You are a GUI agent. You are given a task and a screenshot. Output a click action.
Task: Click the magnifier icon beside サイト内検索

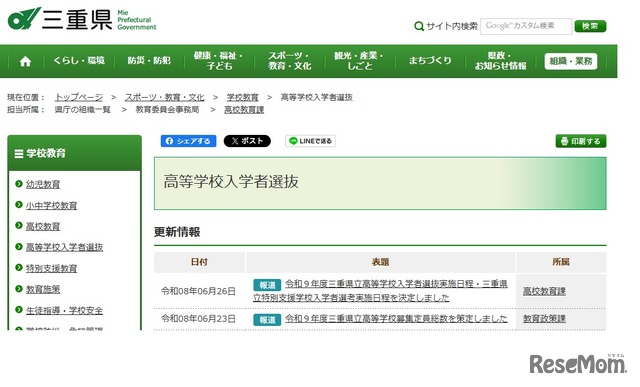tap(419, 27)
